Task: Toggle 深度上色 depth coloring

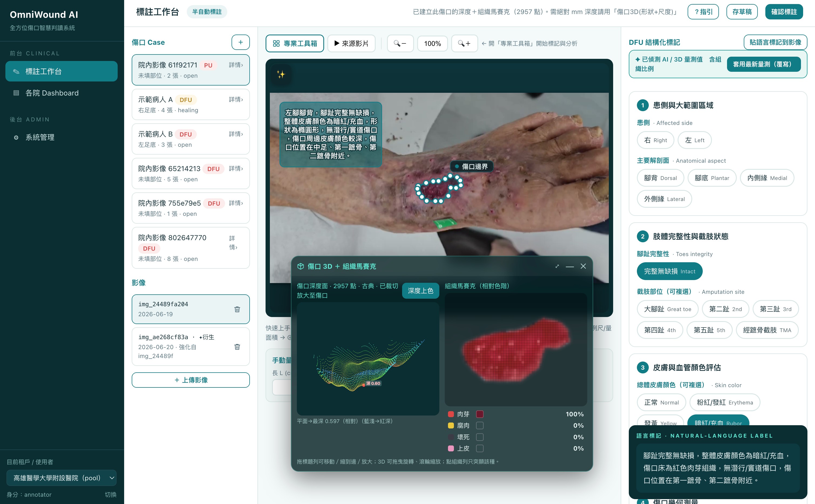Action: [420, 291]
